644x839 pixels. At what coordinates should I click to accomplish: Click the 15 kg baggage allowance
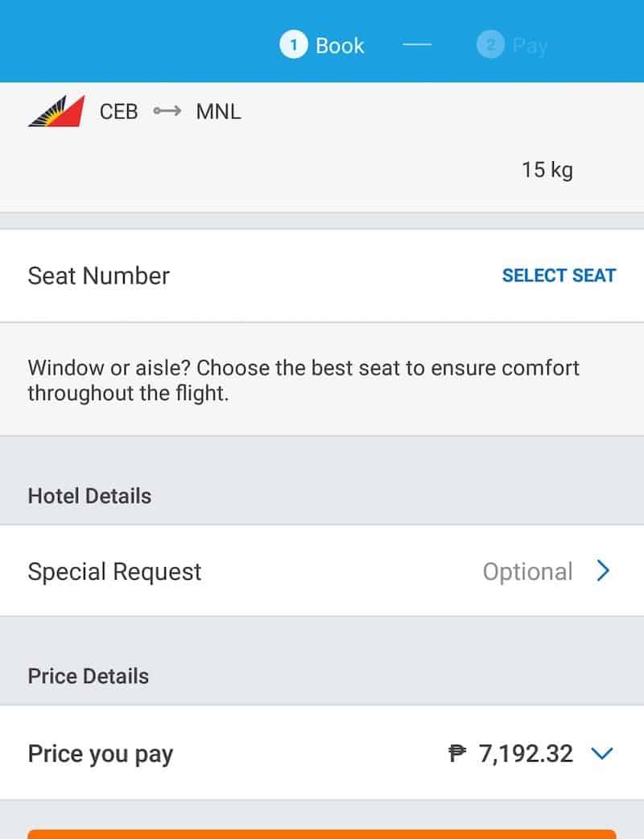[x=547, y=170]
